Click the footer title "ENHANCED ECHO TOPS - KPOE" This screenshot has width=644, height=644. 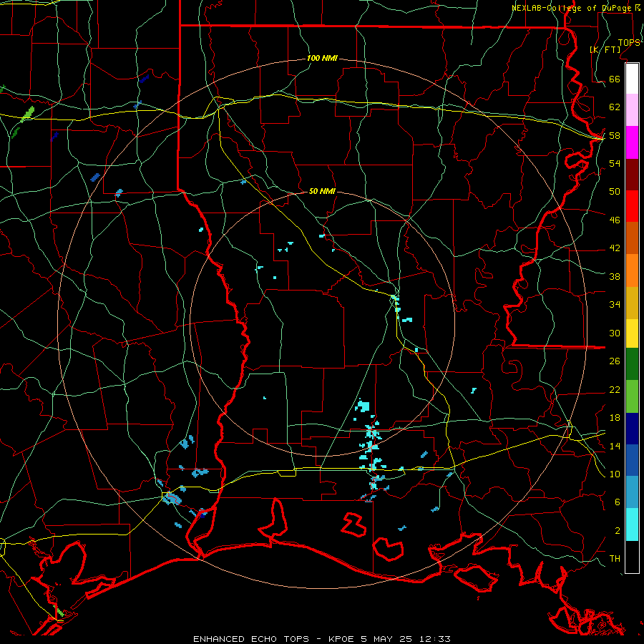(273, 639)
